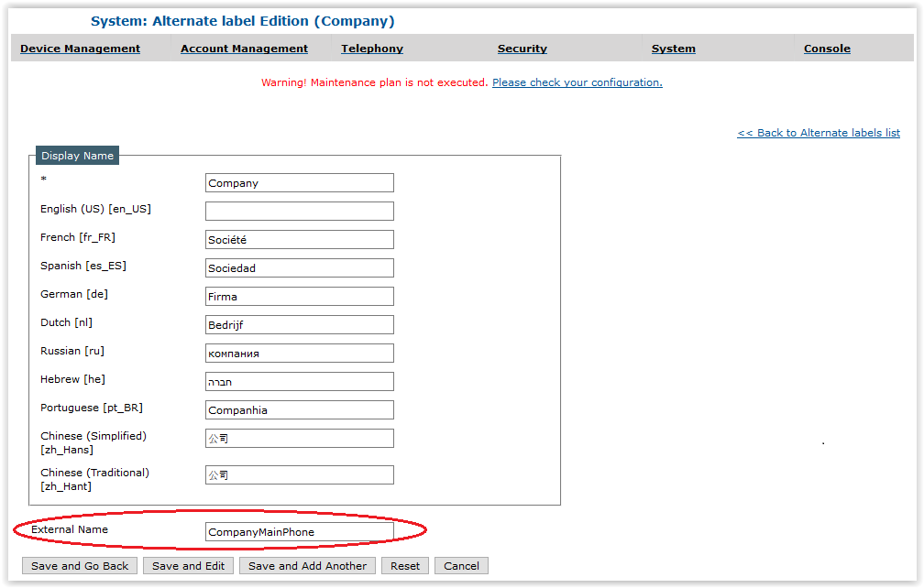Click the red maintenance plan warning text
Image resolution: width=924 pixels, height=588 pixels.
375,82
